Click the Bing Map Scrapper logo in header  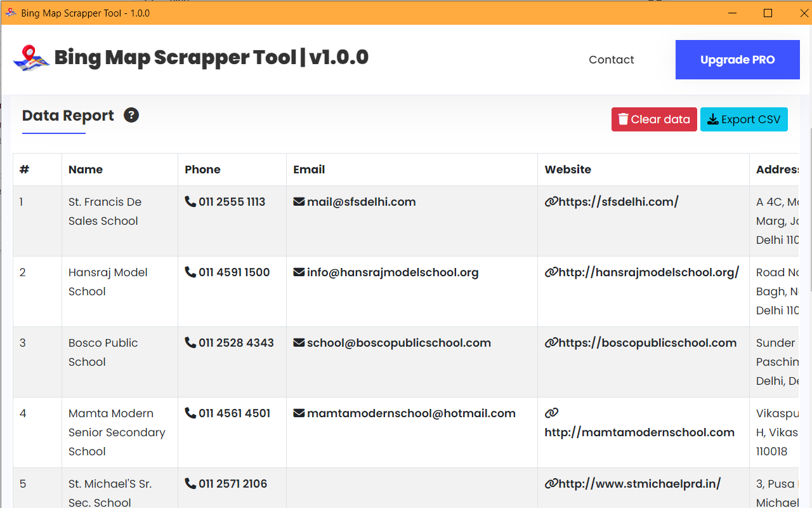pyautogui.click(x=29, y=57)
